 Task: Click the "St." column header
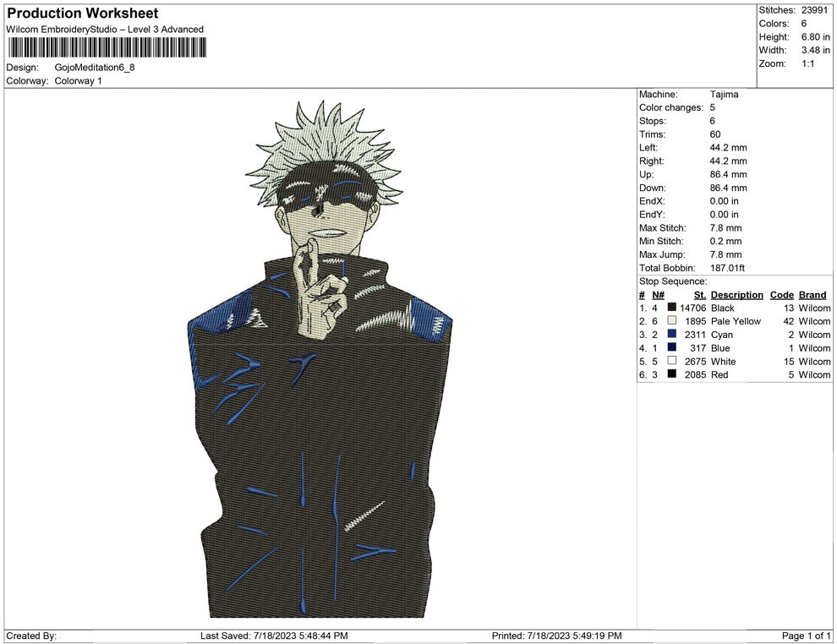tap(700, 295)
